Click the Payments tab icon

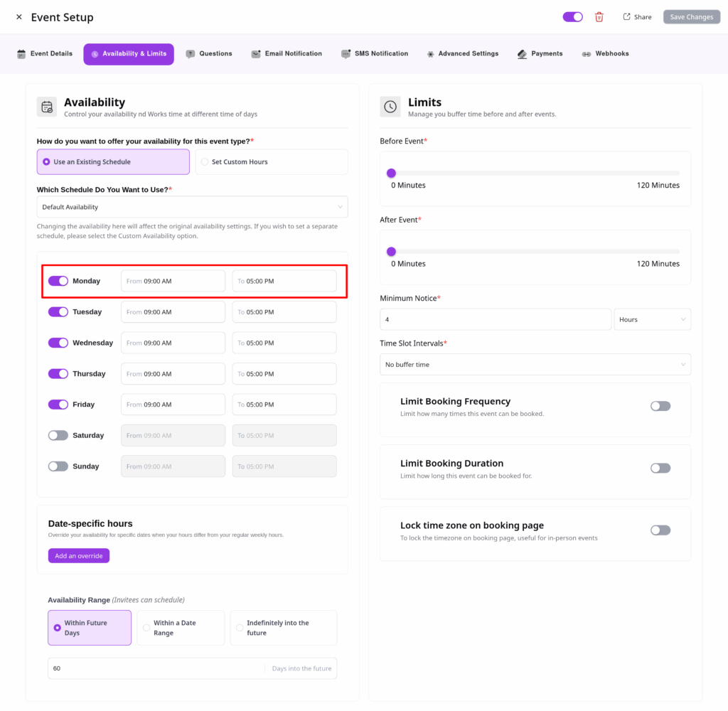click(x=523, y=54)
